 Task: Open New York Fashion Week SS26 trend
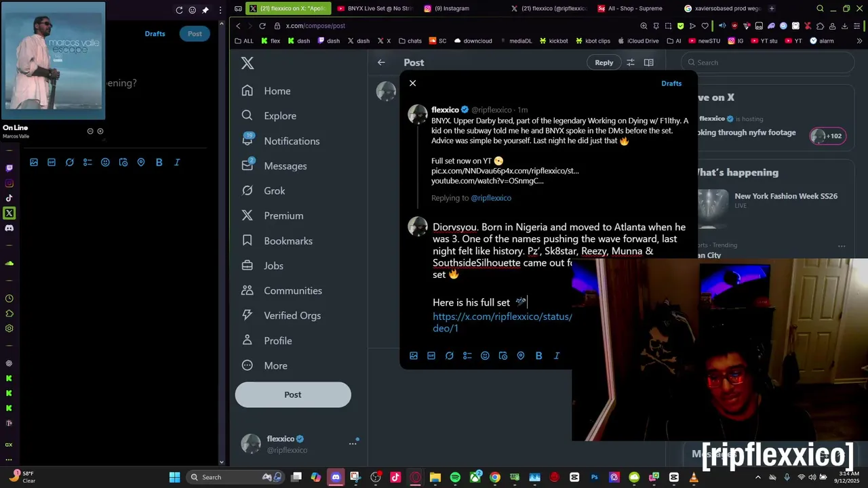click(786, 196)
